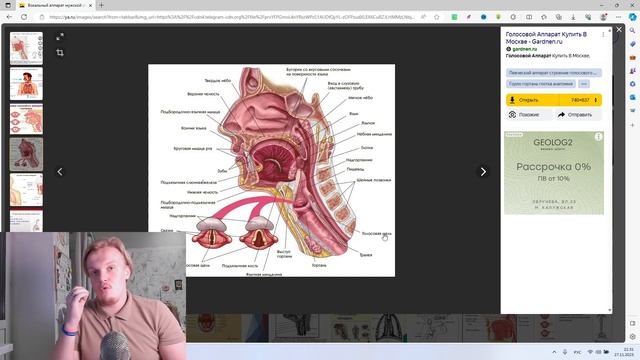The height and width of the screenshot is (360, 640).
Task: Open the Edge sidebar Outlook icon
Action: click(x=633, y=98)
